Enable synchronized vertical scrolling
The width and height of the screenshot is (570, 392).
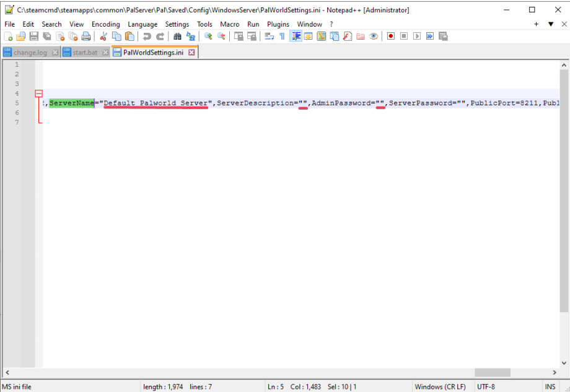pos(239,36)
